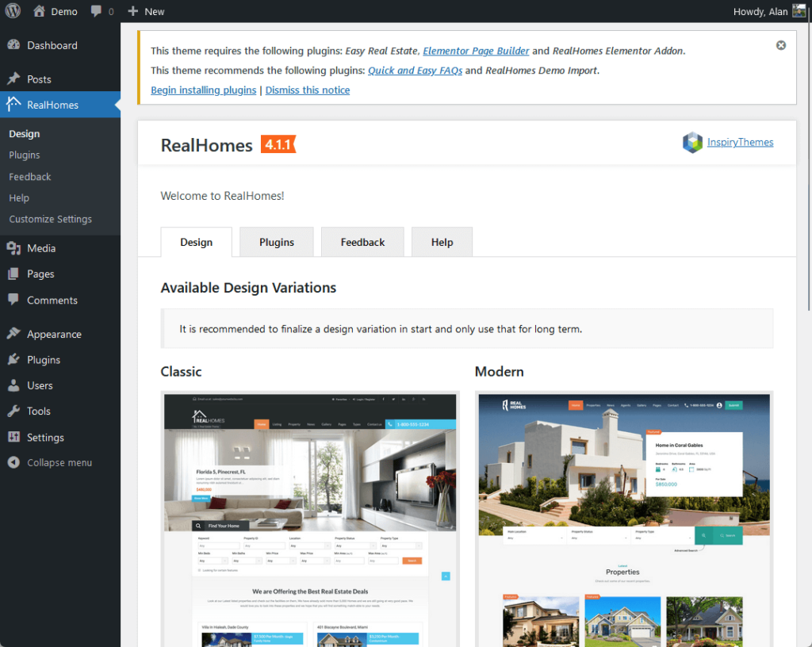812x647 pixels.
Task: Open the comments bubble in admin bar
Action: click(96, 11)
